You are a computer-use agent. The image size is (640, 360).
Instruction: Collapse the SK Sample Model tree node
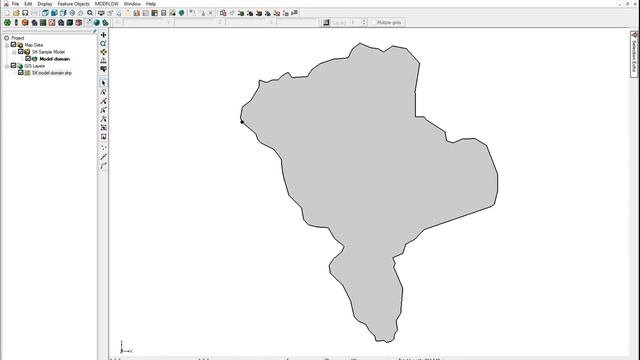[x=14, y=52]
